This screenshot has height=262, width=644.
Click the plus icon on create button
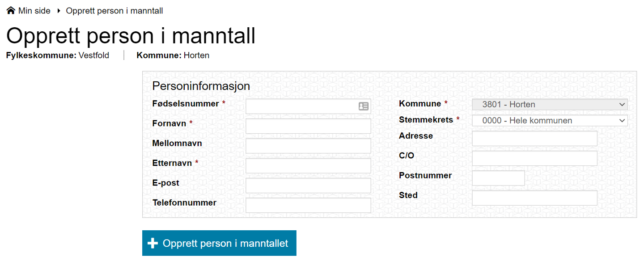pos(153,243)
